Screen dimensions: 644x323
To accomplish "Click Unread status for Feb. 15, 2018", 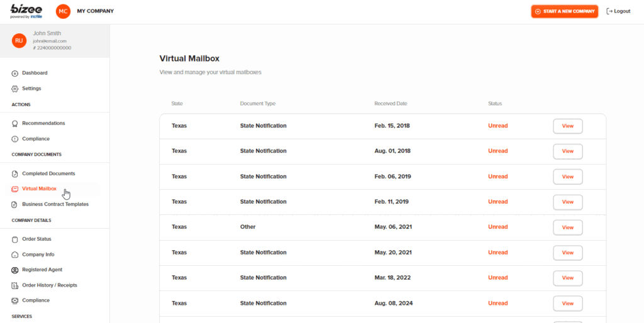I will point(498,126).
